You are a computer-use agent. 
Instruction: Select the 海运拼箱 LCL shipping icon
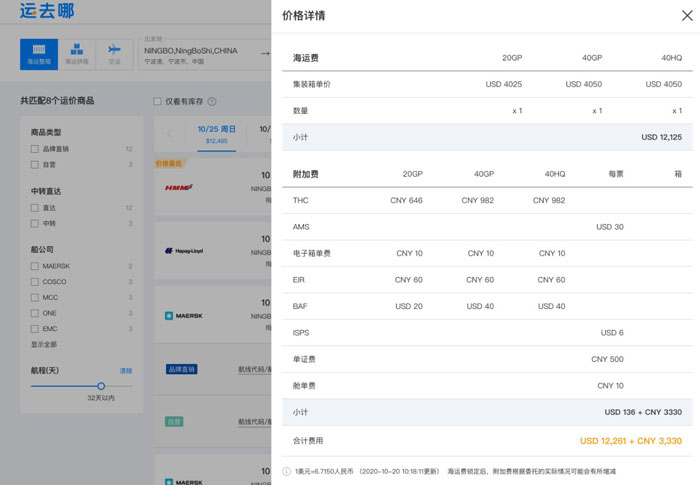coord(76,53)
